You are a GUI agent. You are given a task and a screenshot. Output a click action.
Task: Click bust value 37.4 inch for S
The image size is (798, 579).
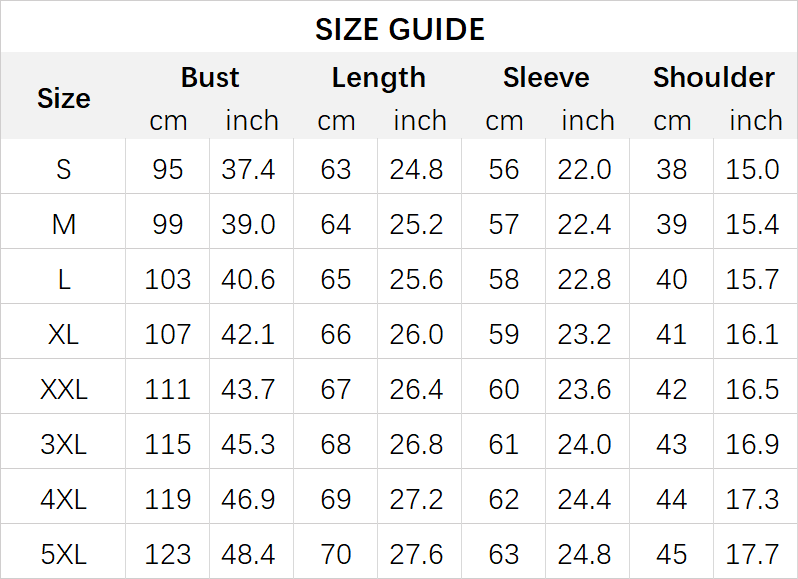[x=249, y=170]
